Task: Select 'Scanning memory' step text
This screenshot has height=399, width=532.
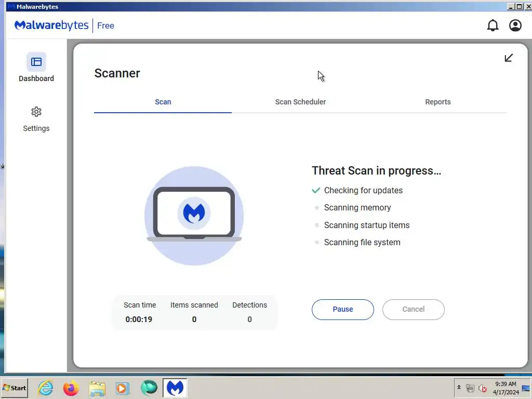Action: point(357,208)
